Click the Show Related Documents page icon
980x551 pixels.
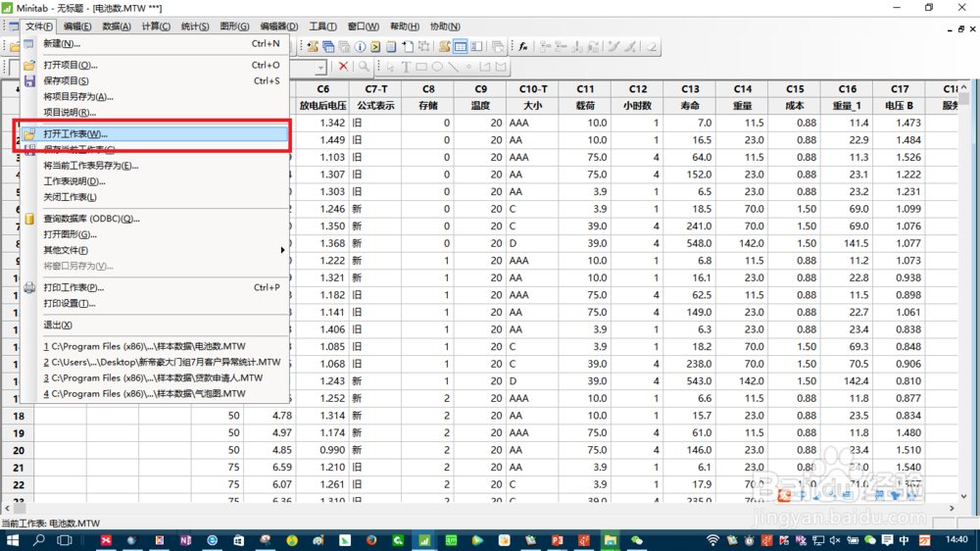[408, 46]
